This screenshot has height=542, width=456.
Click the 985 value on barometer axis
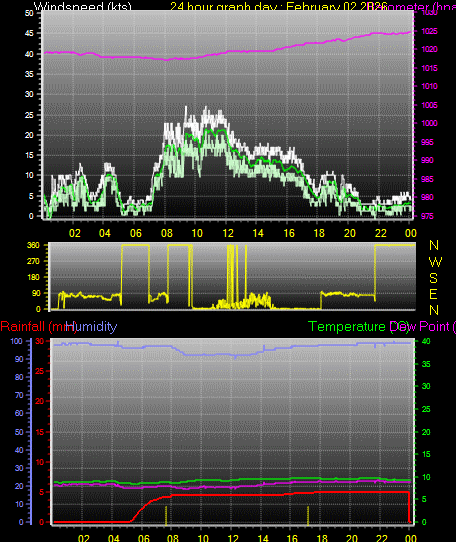click(x=427, y=179)
